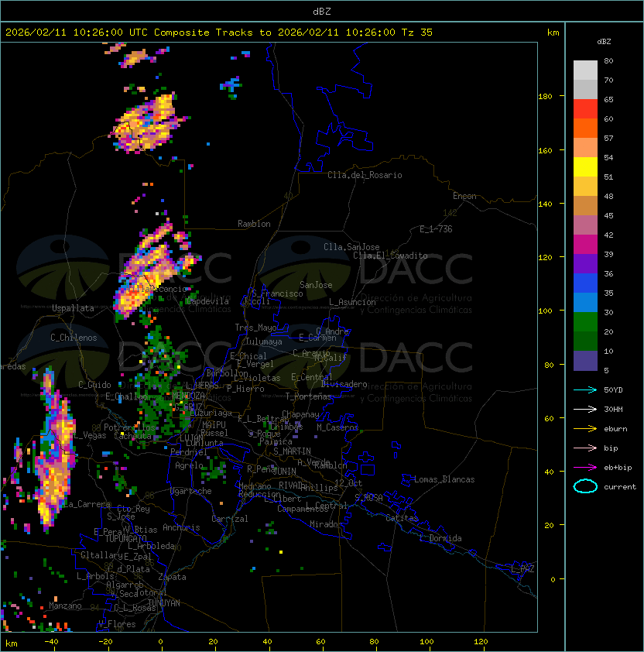
Task: Click the 'Manzano' map label
Action: (65, 606)
